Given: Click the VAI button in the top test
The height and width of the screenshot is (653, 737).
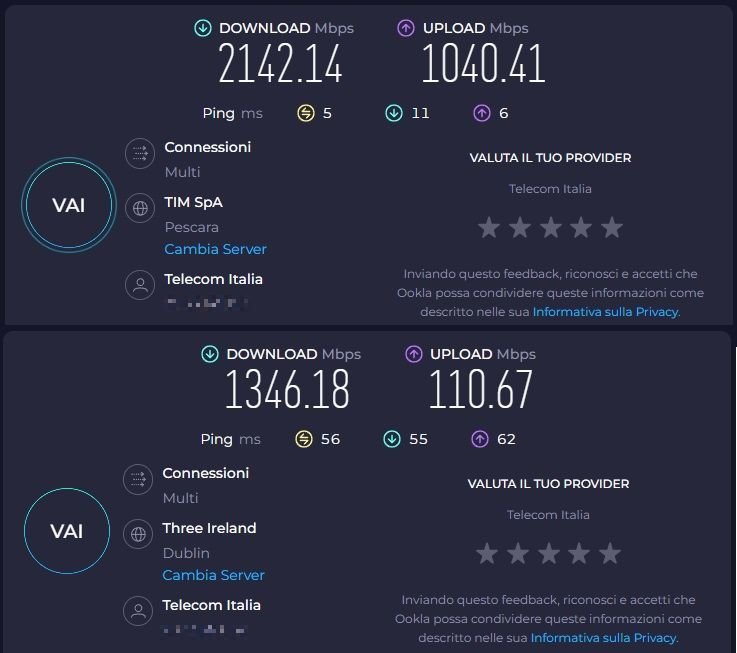Looking at the screenshot, I should click(x=68, y=205).
